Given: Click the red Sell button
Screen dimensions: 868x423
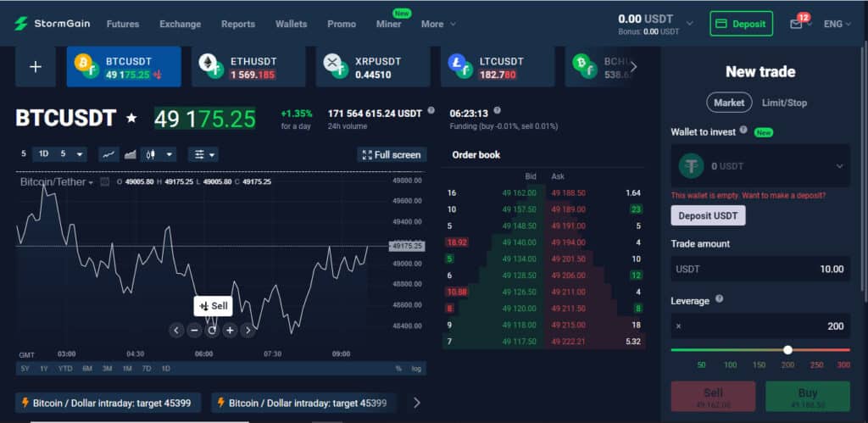Looking at the screenshot, I should tap(713, 397).
